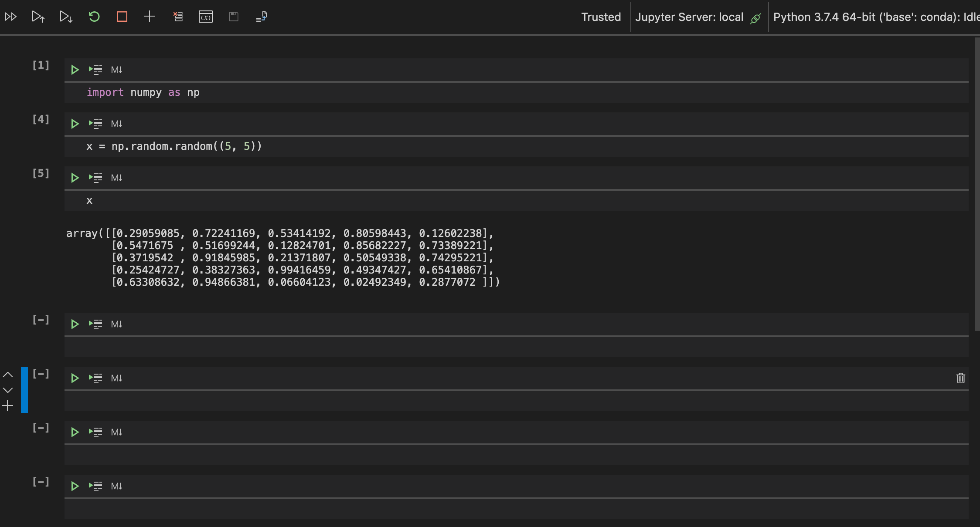980x527 pixels.
Task: Click the Run All Cells icon
Action: click(11, 17)
